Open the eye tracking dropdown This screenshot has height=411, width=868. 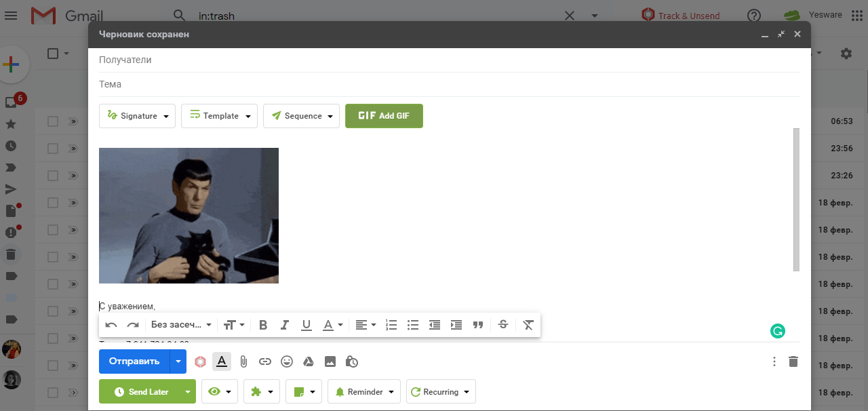coord(220,391)
